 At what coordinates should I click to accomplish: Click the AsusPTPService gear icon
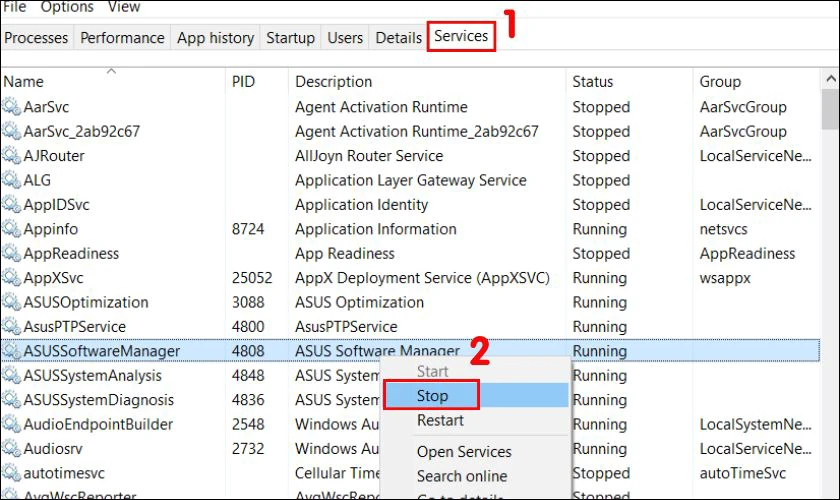tap(11, 326)
